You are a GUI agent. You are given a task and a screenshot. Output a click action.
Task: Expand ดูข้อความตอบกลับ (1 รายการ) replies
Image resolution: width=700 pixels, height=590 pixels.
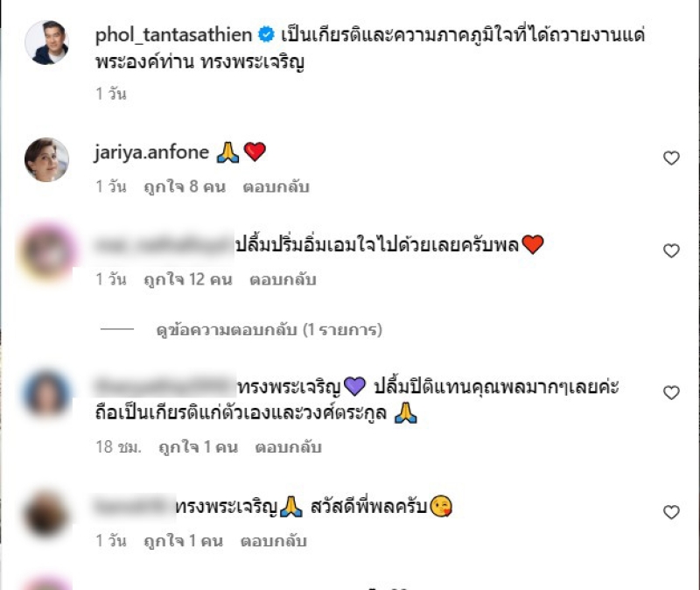click(x=269, y=330)
